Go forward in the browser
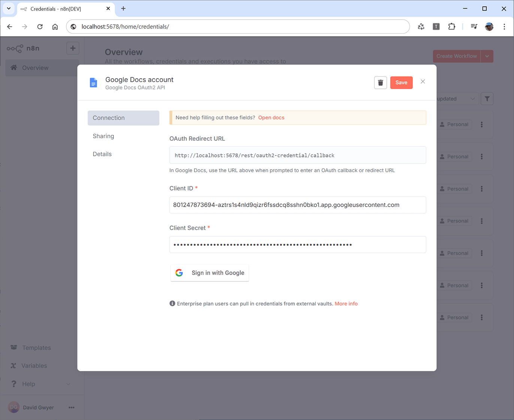The height and width of the screenshot is (420, 514). click(25, 27)
